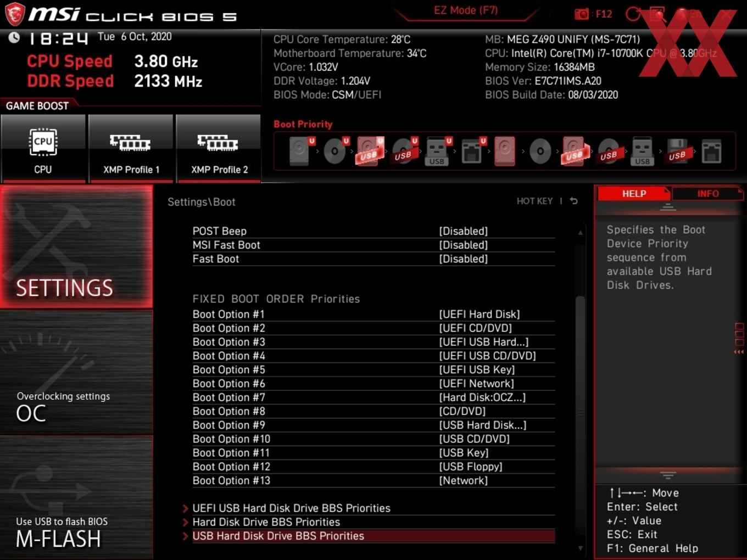The image size is (747, 560).
Task: Open the SETTINGS menu panel
Action: (x=76, y=247)
